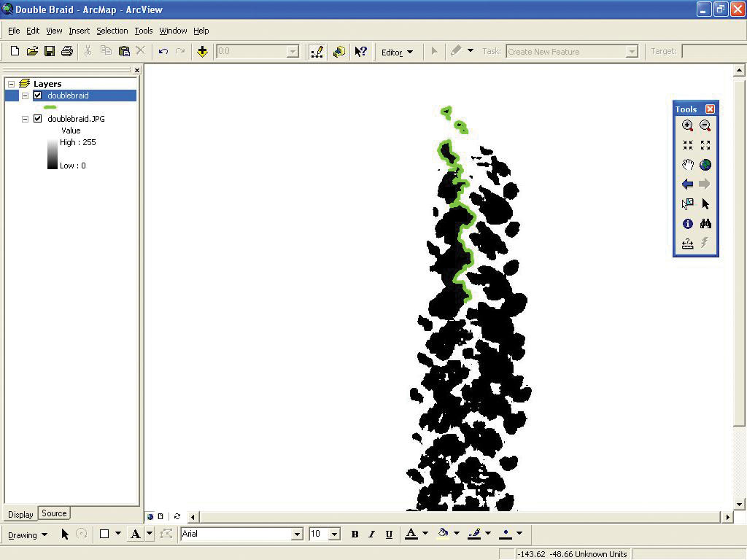Toggle italic text formatting
This screenshot has width=747, height=560.
pos(371,534)
